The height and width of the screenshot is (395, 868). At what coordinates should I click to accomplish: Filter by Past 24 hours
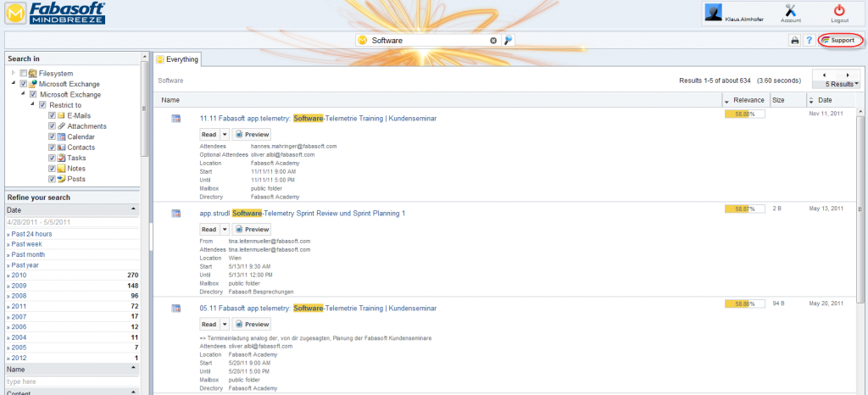coord(30,234)
